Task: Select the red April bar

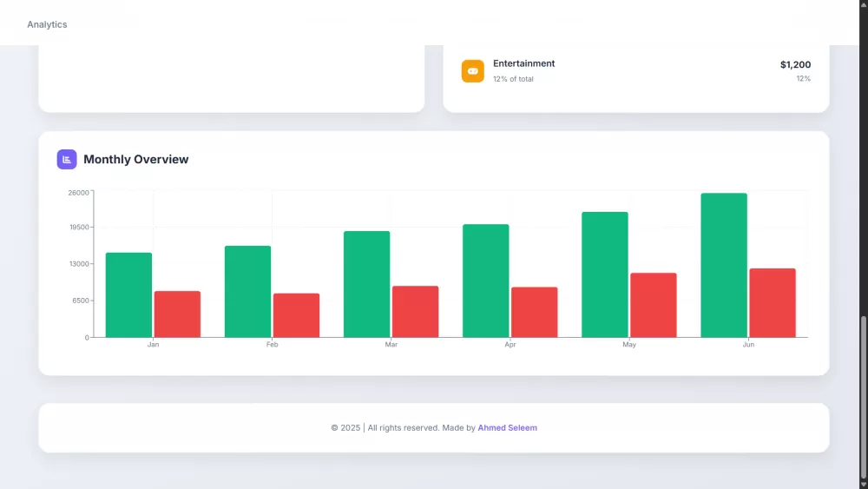Action: (x=534, y=312)
